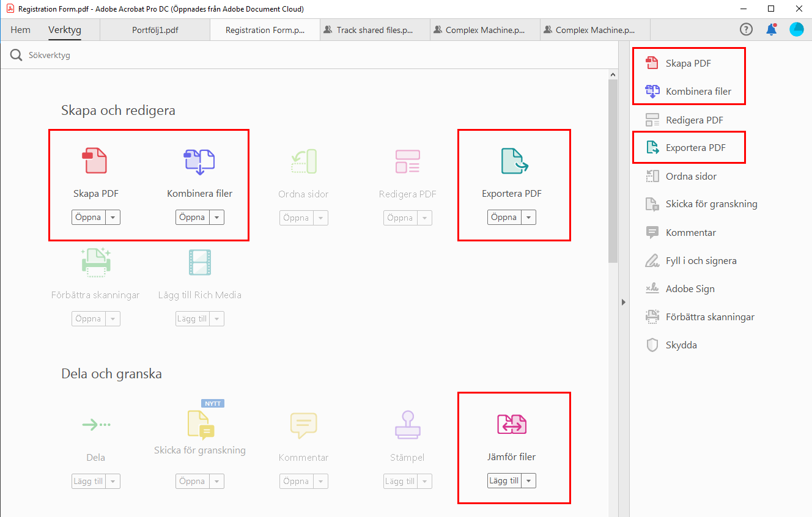The image size is (812, 517).
Task: Expand dropdown arrow beside Jämför filer Lägg till
Action: [x=529, y=481]
